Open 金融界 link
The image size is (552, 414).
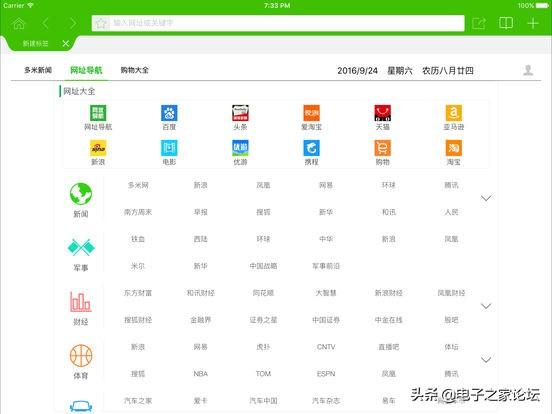click(x=201, y=320)
